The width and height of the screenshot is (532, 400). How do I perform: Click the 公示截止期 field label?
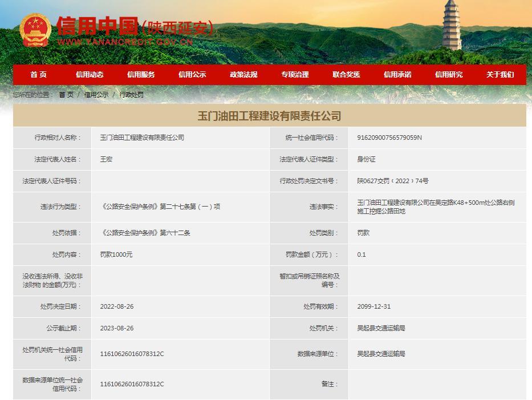coord(64,328)
